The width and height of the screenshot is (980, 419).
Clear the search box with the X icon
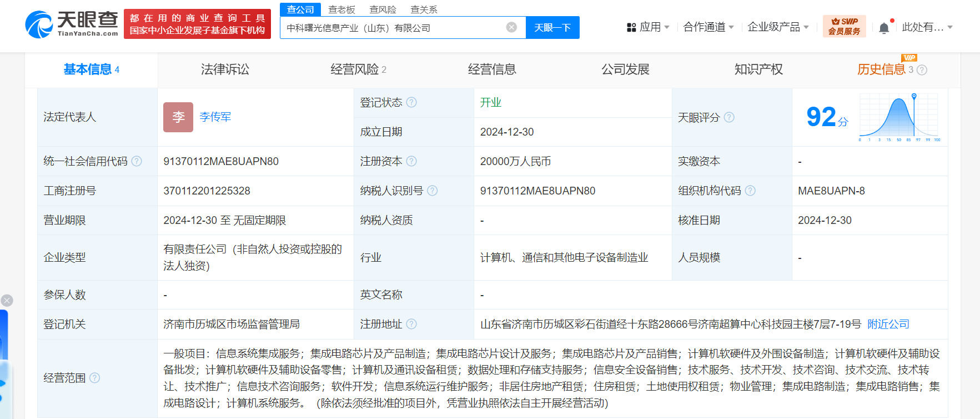tap(511, 27)
